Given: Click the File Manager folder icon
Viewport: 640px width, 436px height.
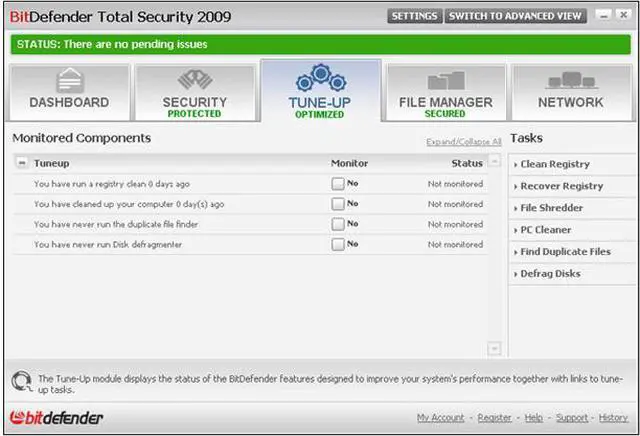Looking at the screenshot, I should coord(445,80).
